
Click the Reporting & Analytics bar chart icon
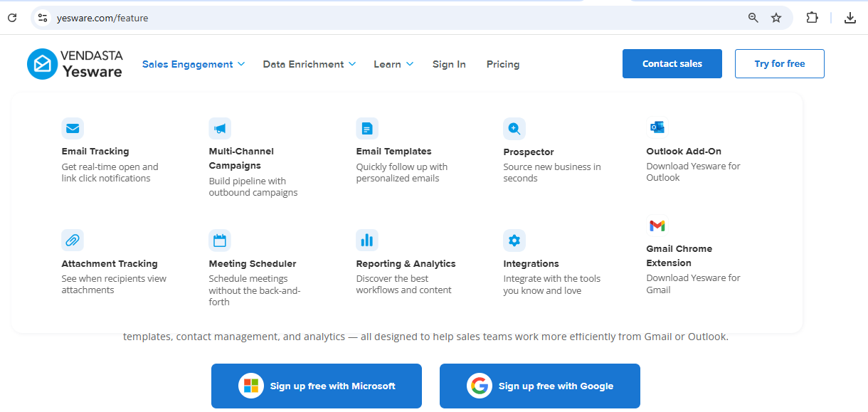click(x=367, y=240)
